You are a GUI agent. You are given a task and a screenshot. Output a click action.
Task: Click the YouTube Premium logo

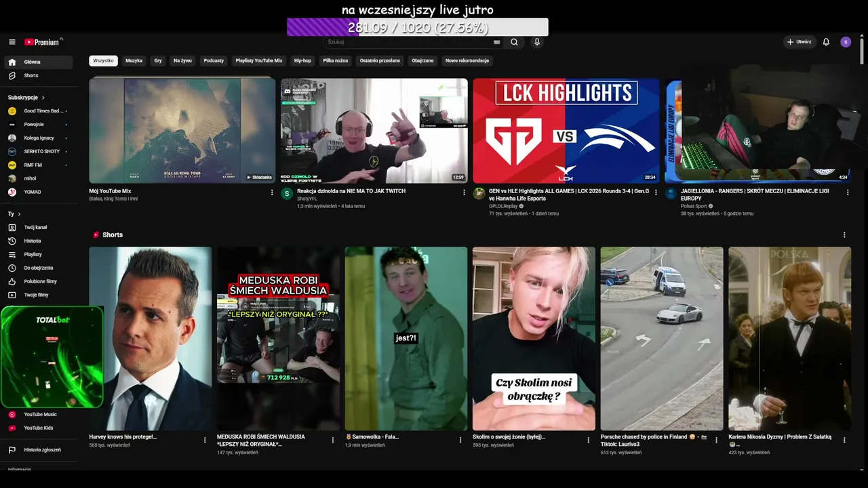click(x=43, y=42)
